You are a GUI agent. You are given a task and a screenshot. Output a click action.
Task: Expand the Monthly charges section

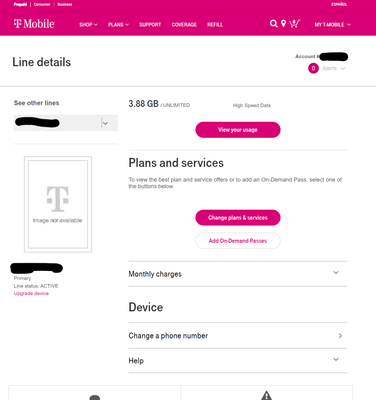tap(238, 274)
